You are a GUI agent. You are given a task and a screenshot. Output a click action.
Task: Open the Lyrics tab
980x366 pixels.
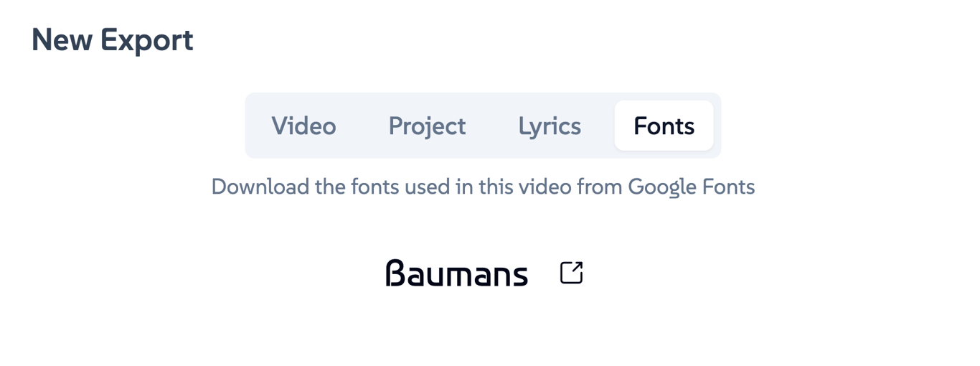(550, 126)
